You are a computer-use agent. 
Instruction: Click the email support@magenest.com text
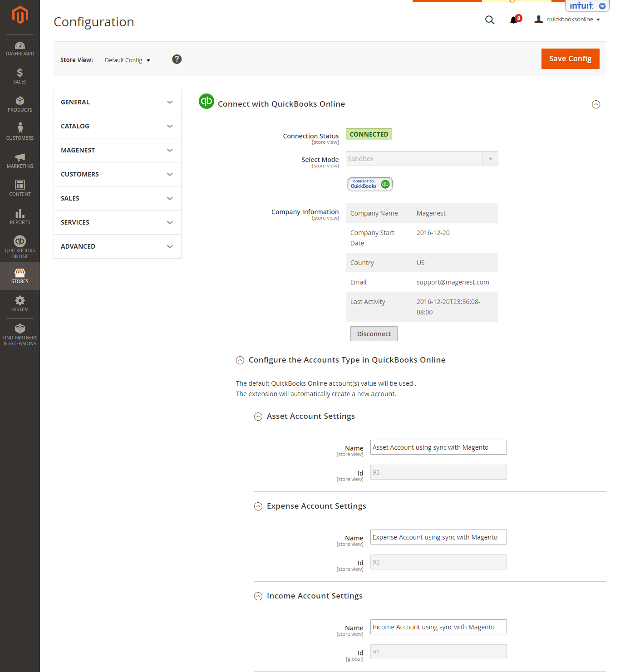(453, 282)
